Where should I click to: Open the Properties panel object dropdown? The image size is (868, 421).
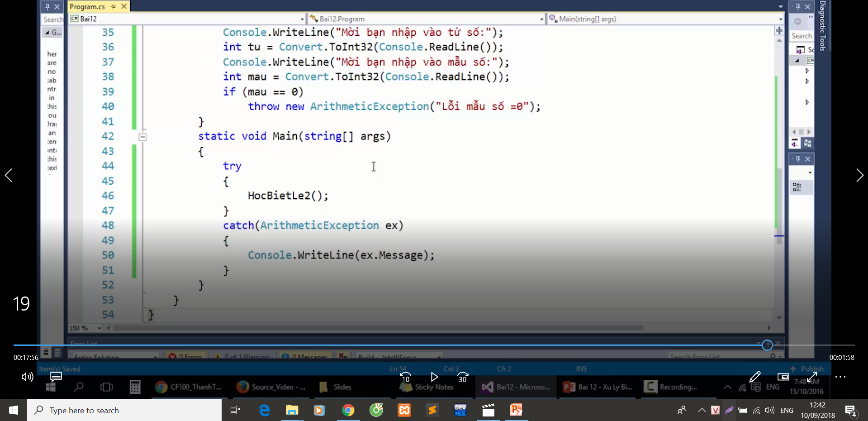[810, 172]
